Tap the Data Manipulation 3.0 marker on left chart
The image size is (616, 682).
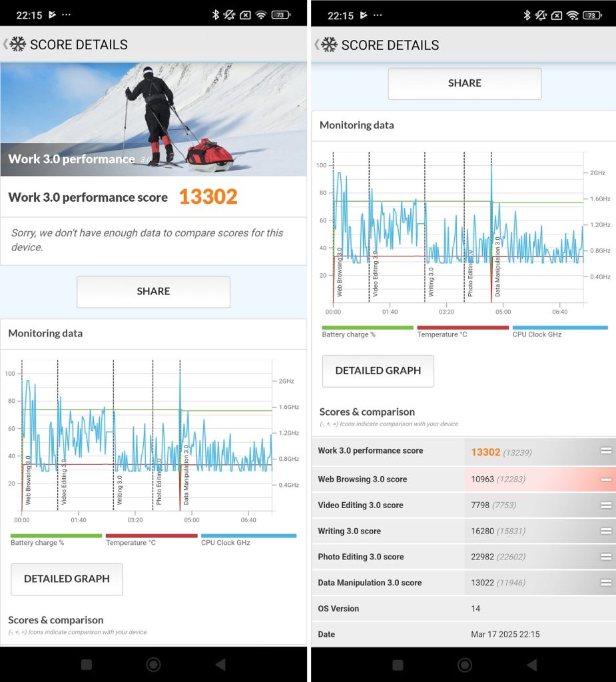coord(186,474)
